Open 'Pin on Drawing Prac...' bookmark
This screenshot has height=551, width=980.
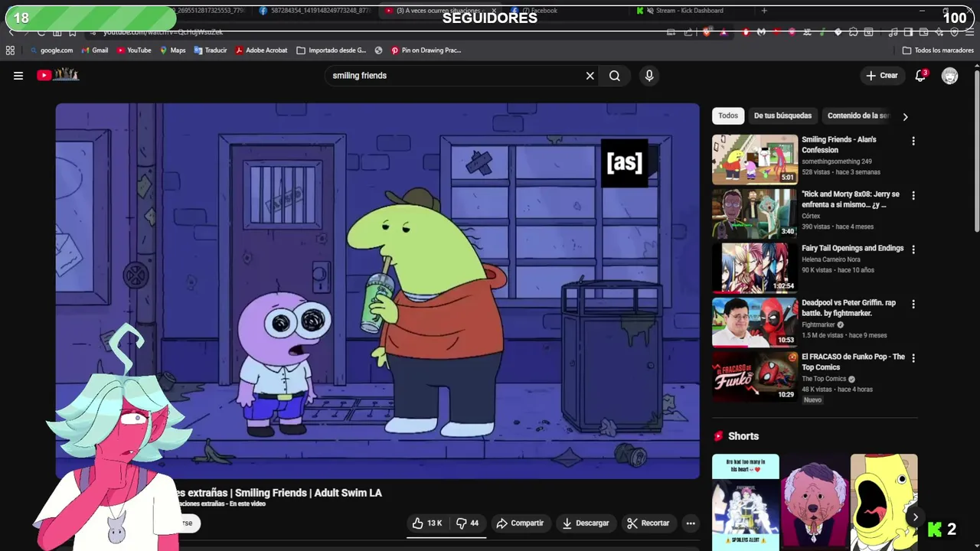pyautogui.click(x=426, y=51)
